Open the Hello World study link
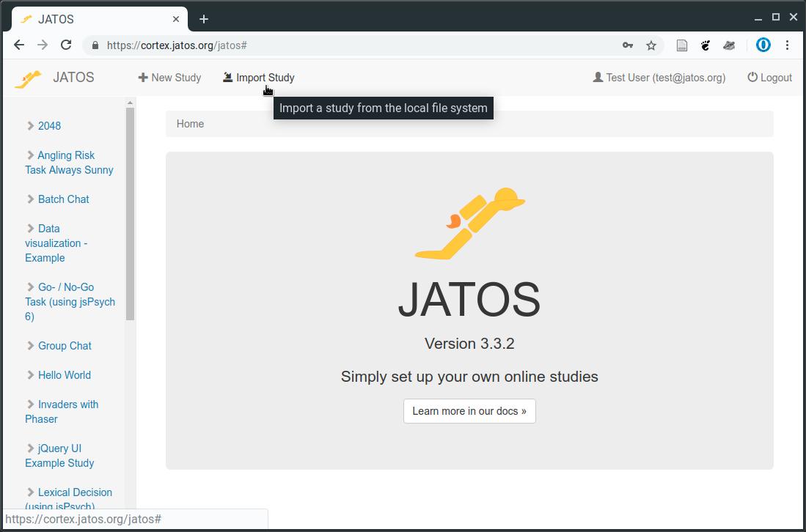The width and height of the screenshot is (806, 532). click(x=65, y=375)
